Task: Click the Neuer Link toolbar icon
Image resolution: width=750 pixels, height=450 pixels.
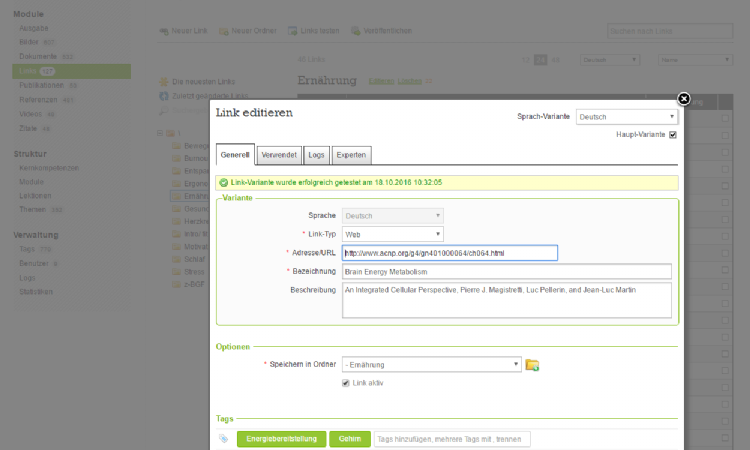Action: pyautogui.click(x=164, y=31)
